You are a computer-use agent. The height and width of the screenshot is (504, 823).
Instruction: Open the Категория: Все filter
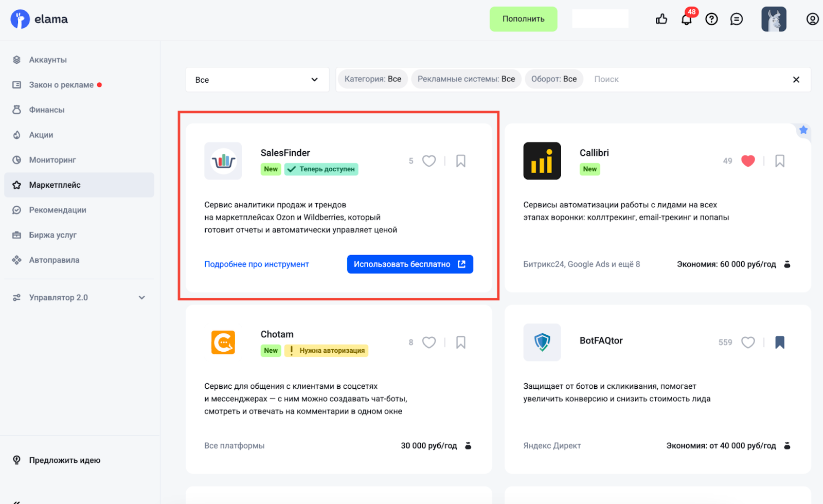point(372,79)
